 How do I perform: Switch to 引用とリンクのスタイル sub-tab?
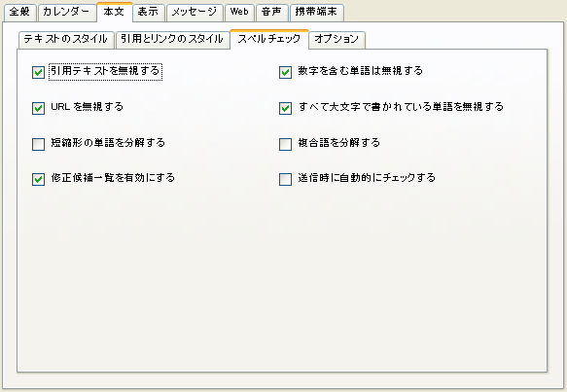coord(172,40)
